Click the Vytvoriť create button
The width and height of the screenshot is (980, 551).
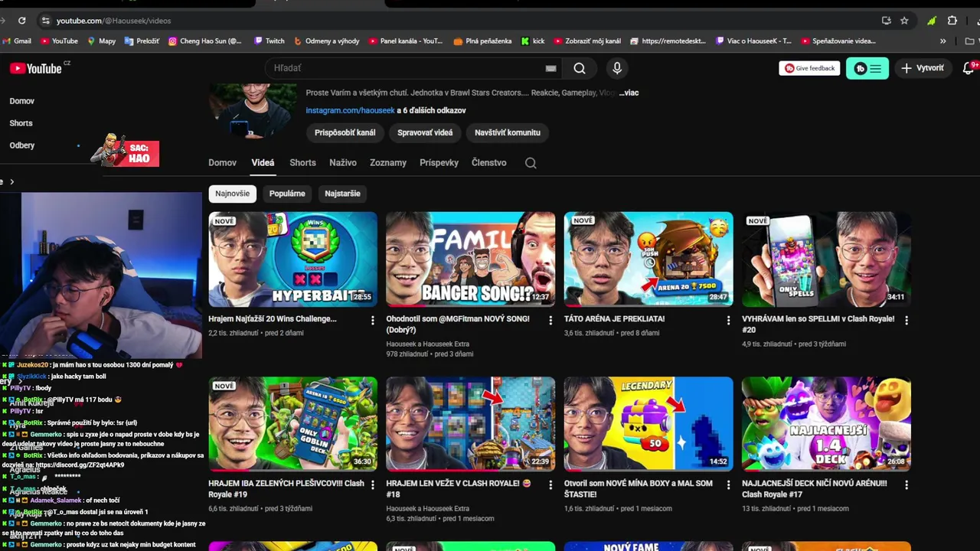point(923,68)
